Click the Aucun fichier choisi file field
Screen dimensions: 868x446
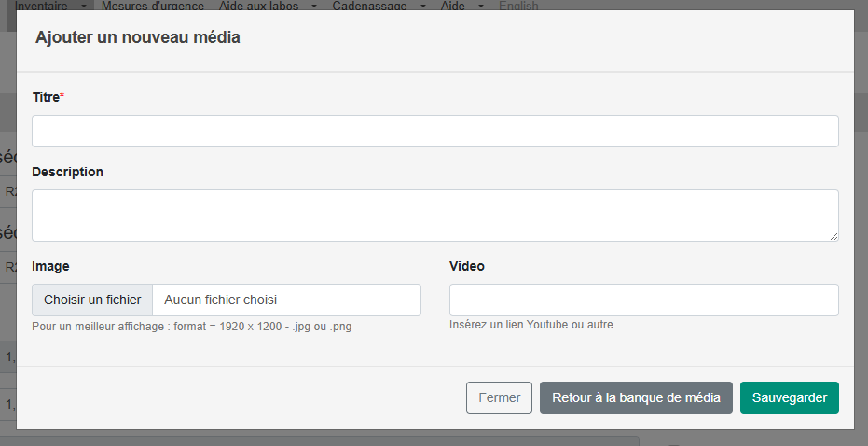287,300
